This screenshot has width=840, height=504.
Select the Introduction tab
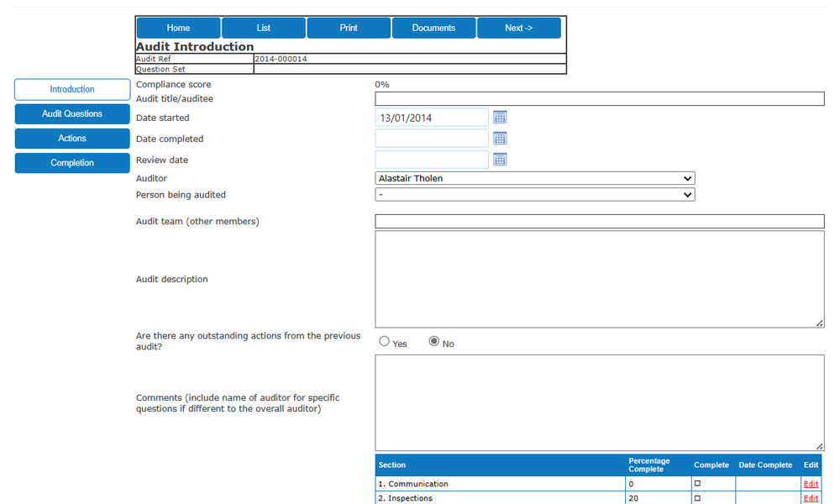[71, 89]
